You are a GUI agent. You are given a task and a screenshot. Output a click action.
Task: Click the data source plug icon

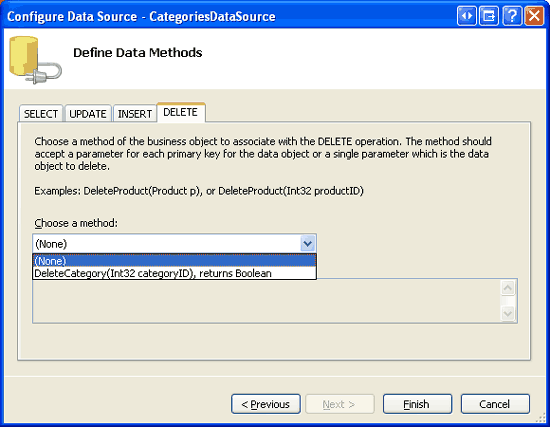[35, 60]
